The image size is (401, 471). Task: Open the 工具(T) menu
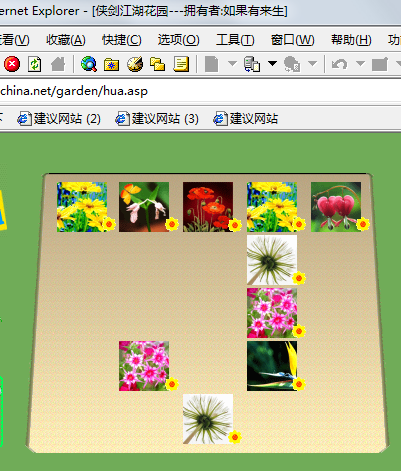coord(235,40)
